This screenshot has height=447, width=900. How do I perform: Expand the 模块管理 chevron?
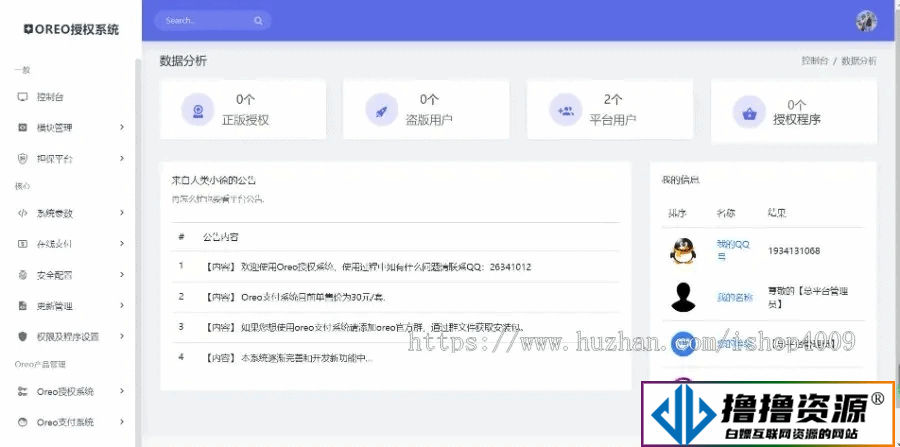122,127
